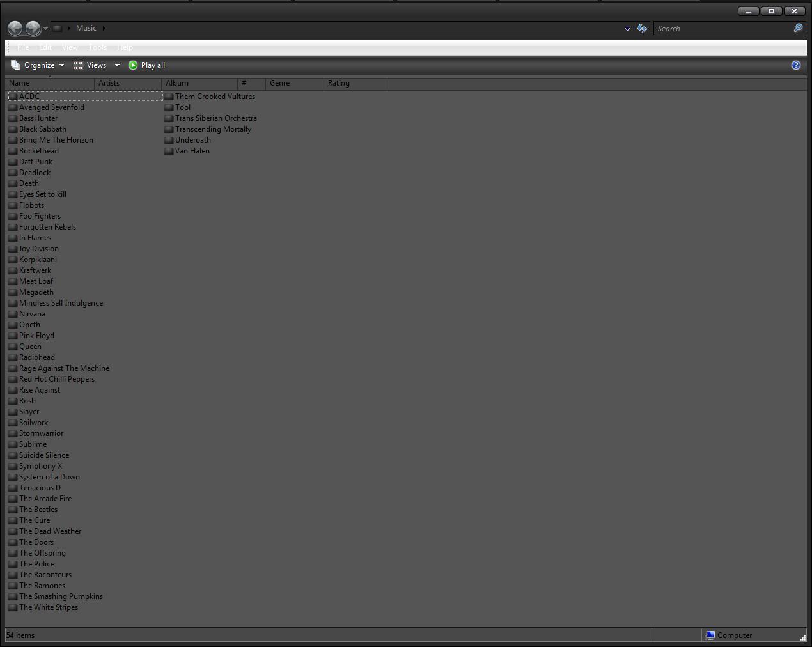Click the Bring Me The Horizon folder name

[x=56, y=140]
